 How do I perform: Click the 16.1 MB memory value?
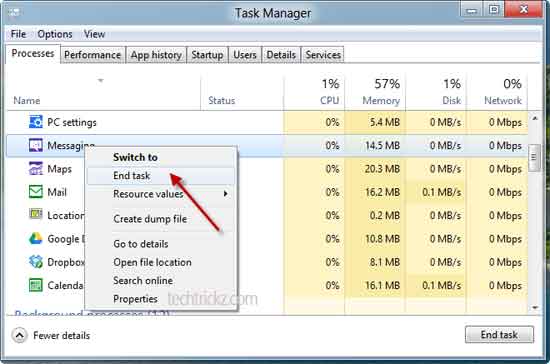coord(382,285)
